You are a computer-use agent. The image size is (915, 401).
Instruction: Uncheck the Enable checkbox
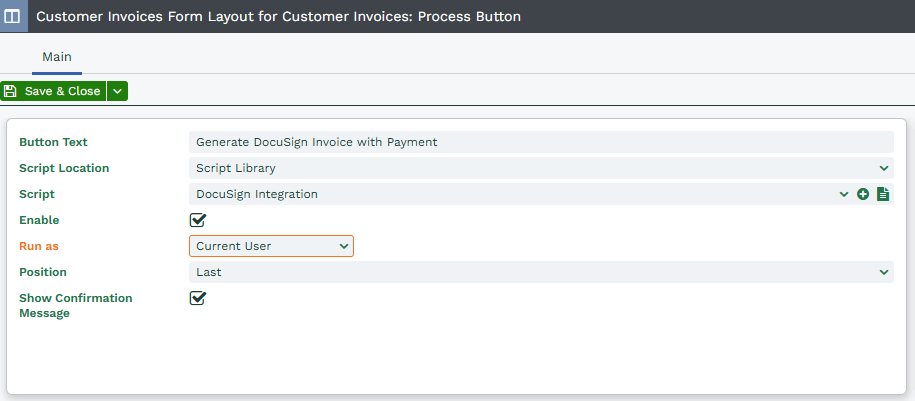click(198, 220)
